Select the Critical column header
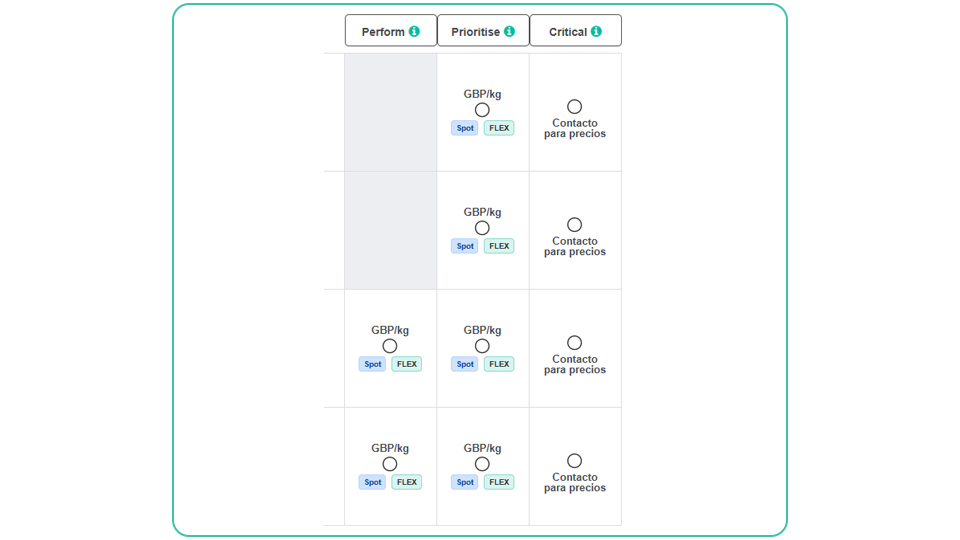The height and width of the screenshot is (540, 960). pyautogui.click(x=576, y=31)
